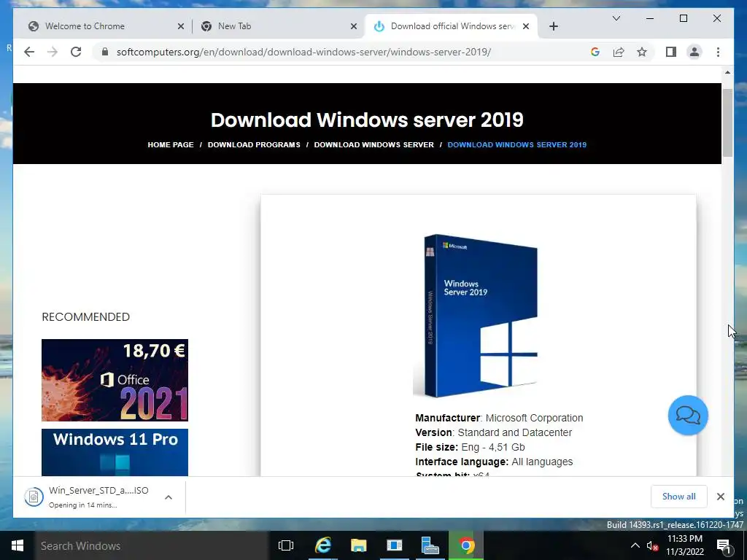Close the New Tab tab
Image resolution: width=747 pixels, height=560 pixels.
click(x=354, y=26)
